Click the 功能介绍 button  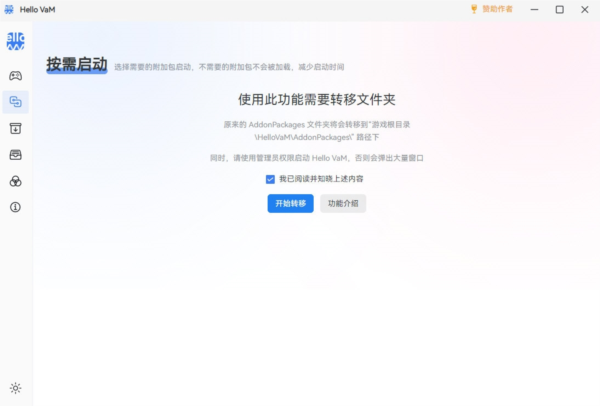(x=343, y=203)
